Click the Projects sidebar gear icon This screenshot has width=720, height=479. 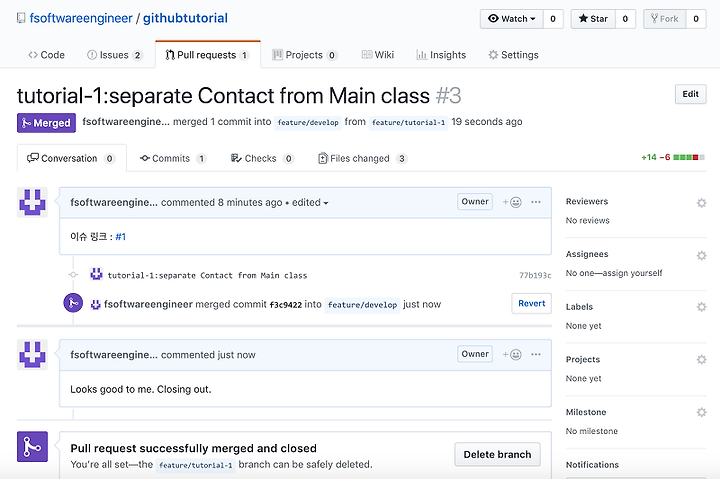coord(701,359)
